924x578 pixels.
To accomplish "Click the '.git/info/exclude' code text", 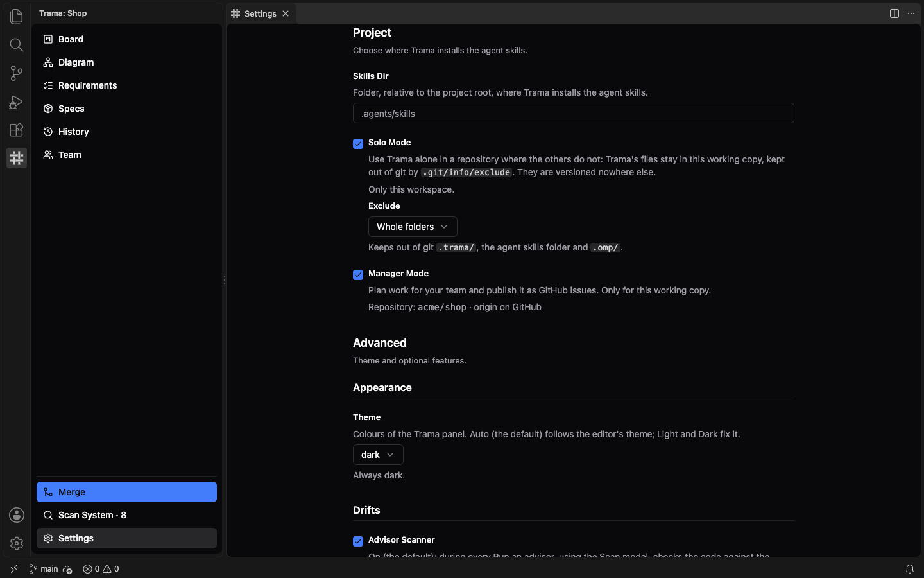I will pos(466,172).
